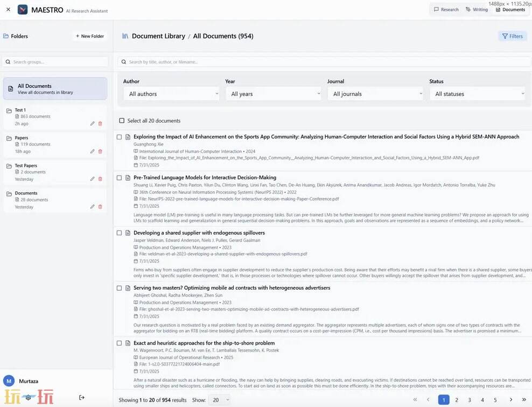Open the All authors dropdown

171,94
